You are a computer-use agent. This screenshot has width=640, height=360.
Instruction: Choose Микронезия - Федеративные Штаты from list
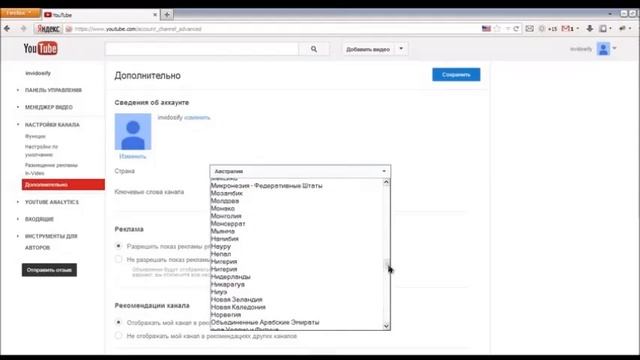coord(267,186)
